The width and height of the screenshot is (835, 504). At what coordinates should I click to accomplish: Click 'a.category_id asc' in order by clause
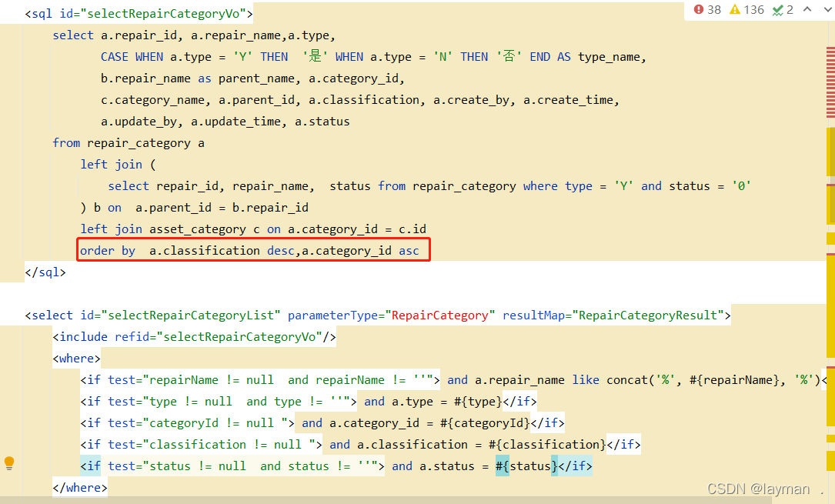click(x=360, y=251)
